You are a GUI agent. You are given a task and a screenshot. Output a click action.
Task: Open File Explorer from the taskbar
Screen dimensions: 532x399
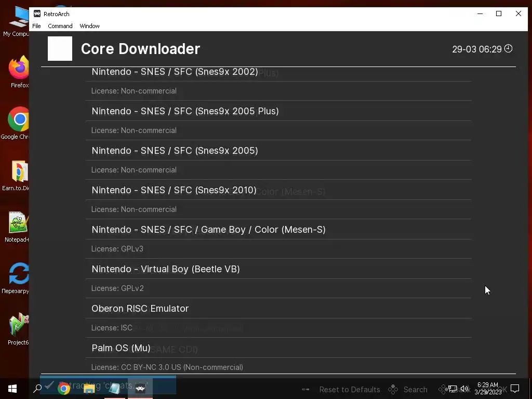pos(89,389)
